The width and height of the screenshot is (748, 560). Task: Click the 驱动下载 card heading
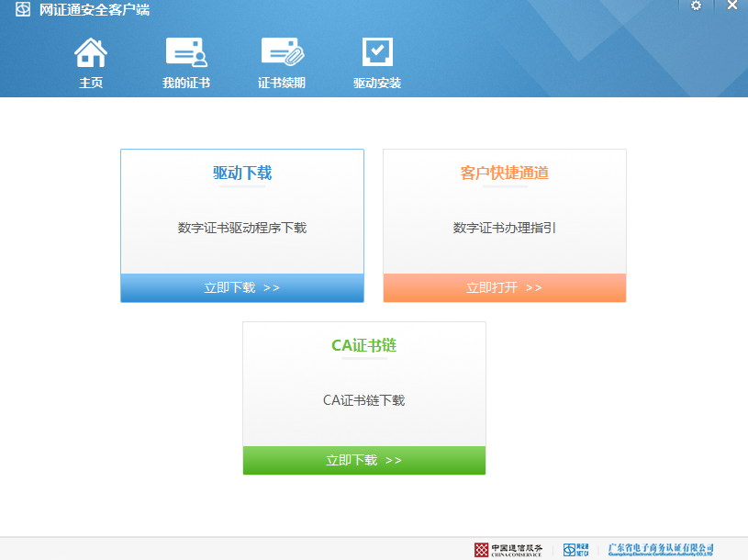(x=242, y=173)
